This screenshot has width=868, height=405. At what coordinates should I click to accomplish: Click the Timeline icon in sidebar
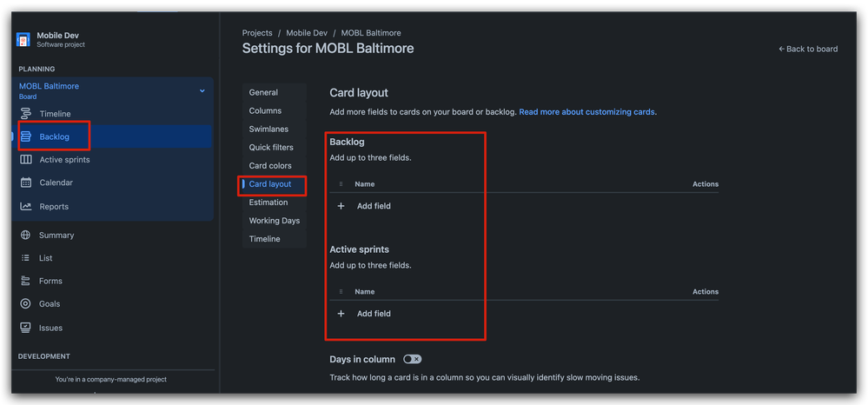coord(26,114)
